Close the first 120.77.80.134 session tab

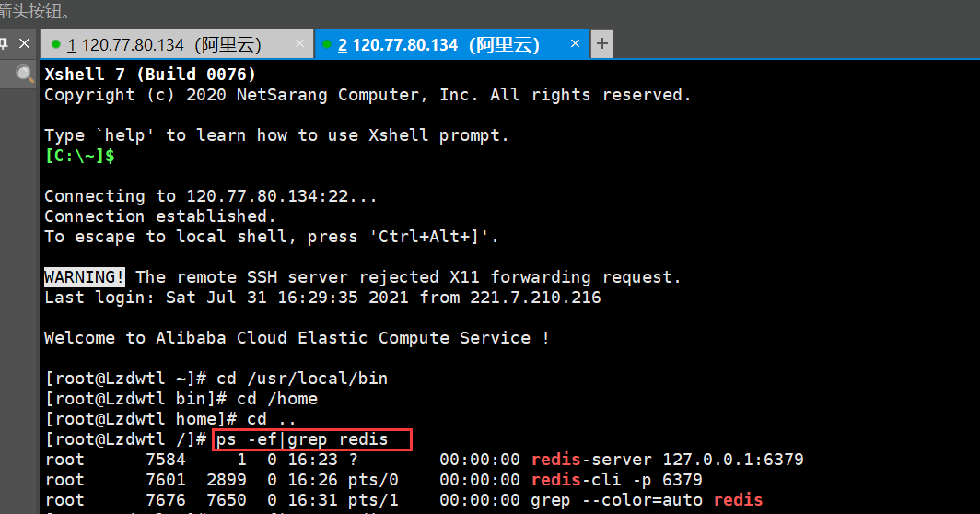(x=299, y=43)
